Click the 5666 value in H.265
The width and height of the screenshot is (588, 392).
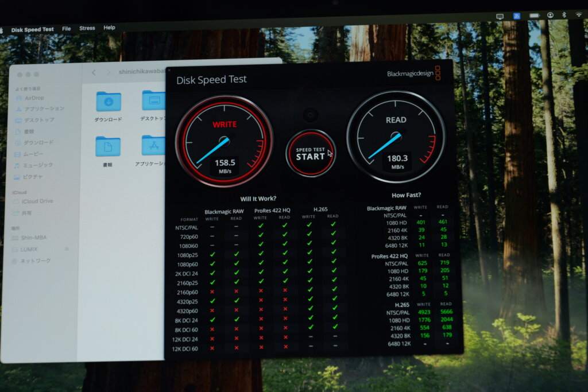[446, 312]
